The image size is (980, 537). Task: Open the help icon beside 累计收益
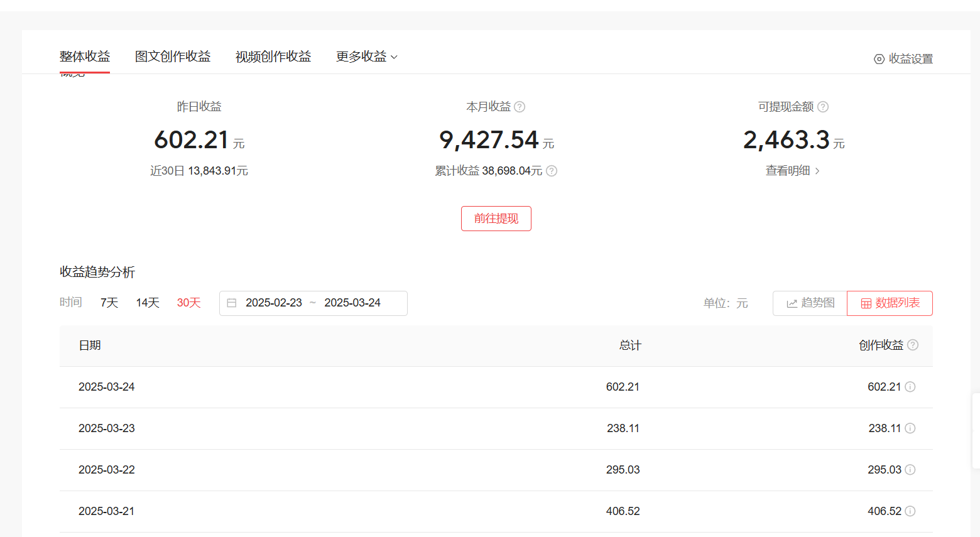pos(551,171)
